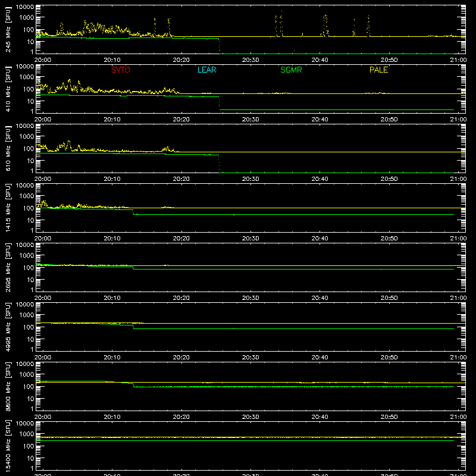
Task: Click the 1000 tick on 15400 MHz y-axis
Action: (x=27, y=434)
